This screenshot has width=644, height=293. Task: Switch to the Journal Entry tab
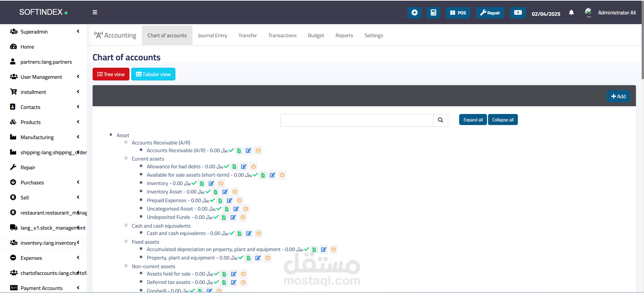[x=212, y=36]
